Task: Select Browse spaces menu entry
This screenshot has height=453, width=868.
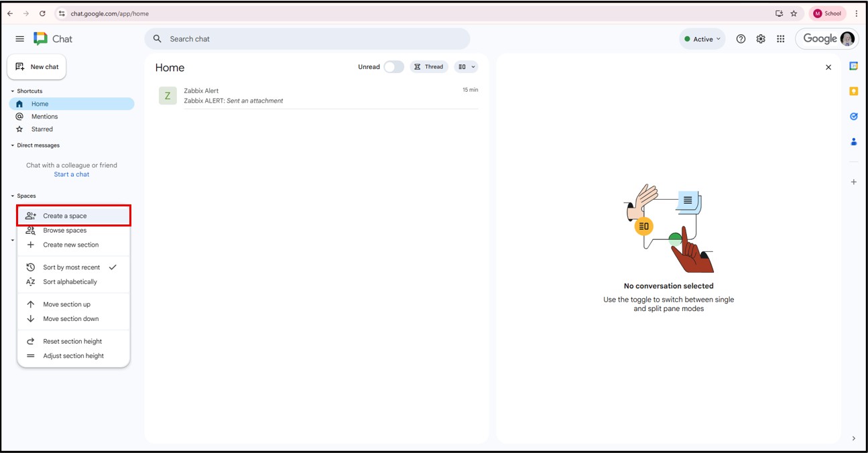Action: (x=64, y=231)
